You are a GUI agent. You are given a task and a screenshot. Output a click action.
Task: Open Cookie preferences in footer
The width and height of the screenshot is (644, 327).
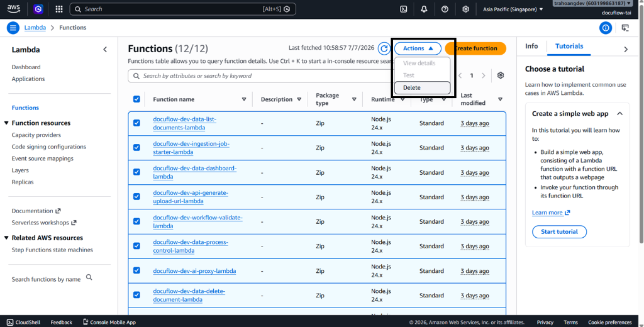609,323
